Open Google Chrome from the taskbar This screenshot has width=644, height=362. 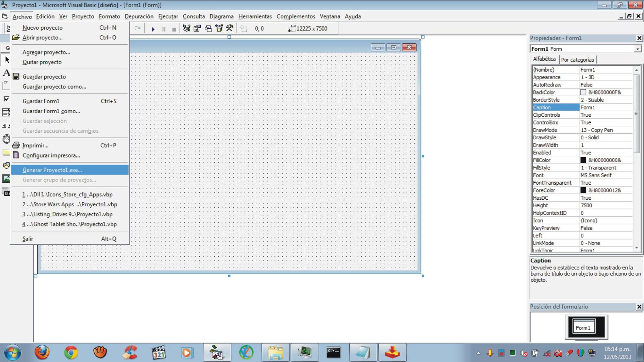coord(71,352)
